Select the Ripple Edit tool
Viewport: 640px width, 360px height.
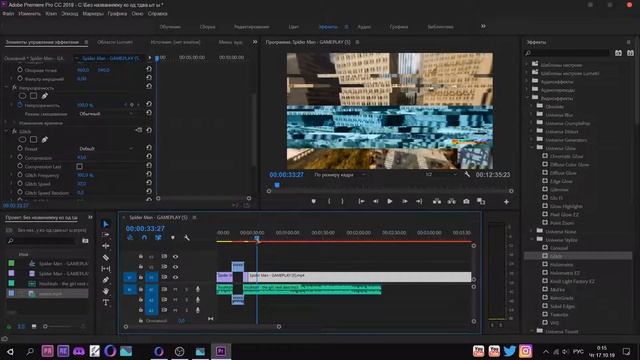point(106,246)
